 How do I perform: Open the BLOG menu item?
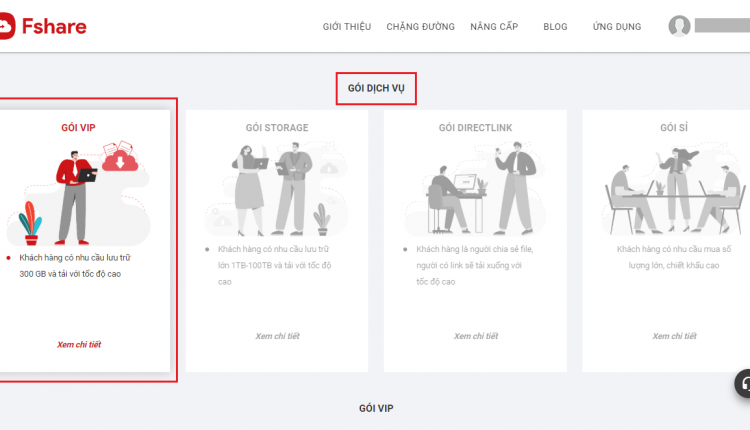(x=555, y=27)
